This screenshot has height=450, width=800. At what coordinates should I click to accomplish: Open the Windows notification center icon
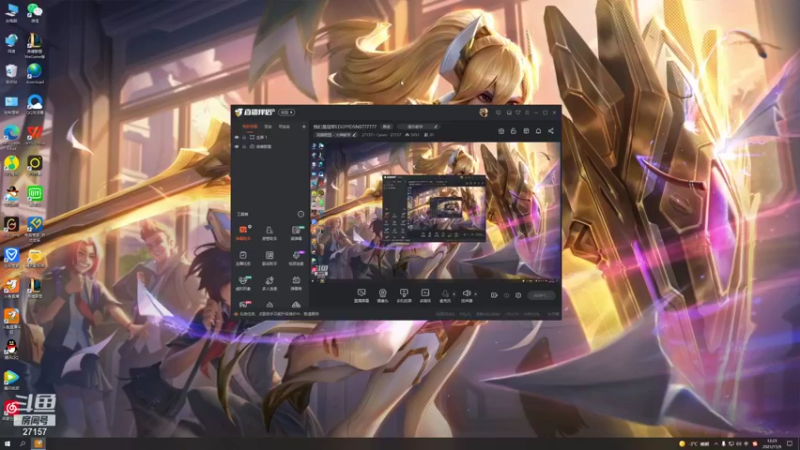tap(790, 444)
